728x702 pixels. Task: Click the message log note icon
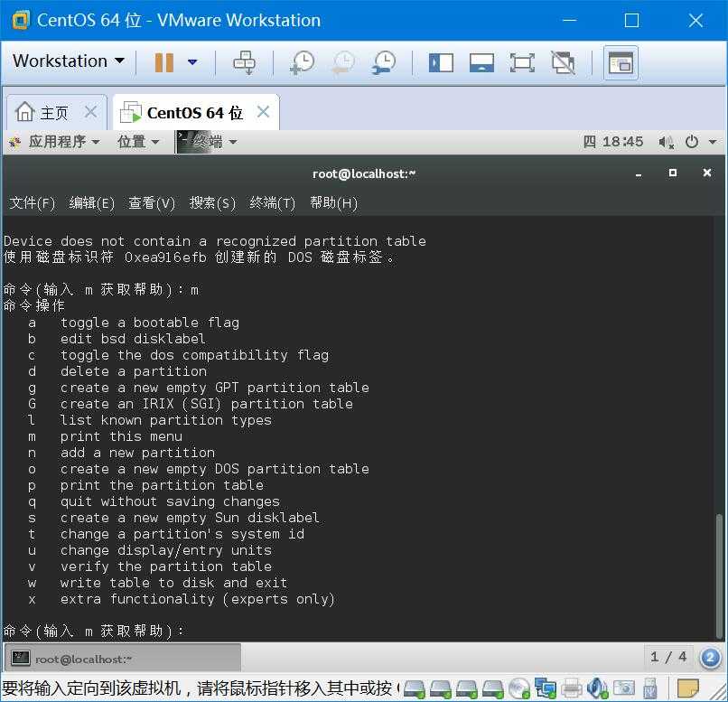coord(687,689)
